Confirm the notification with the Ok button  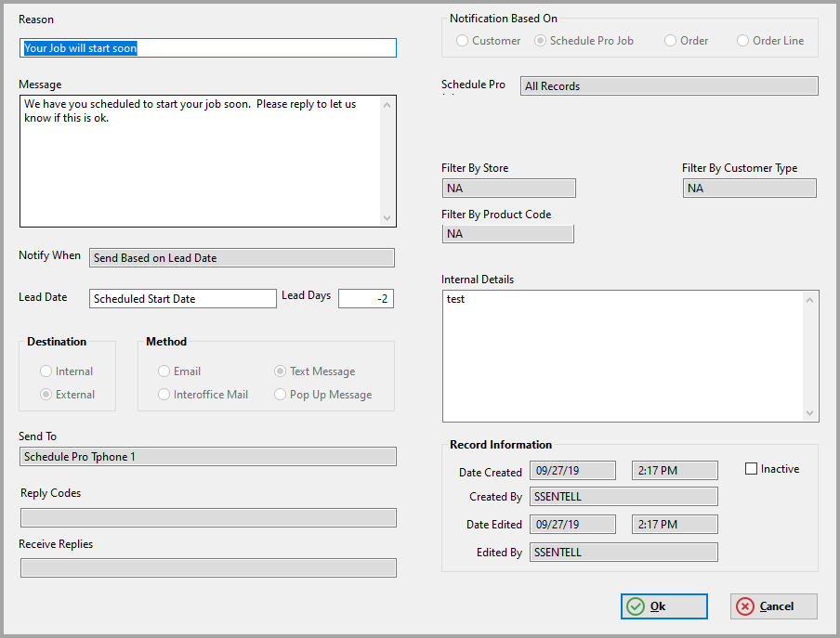663,606
